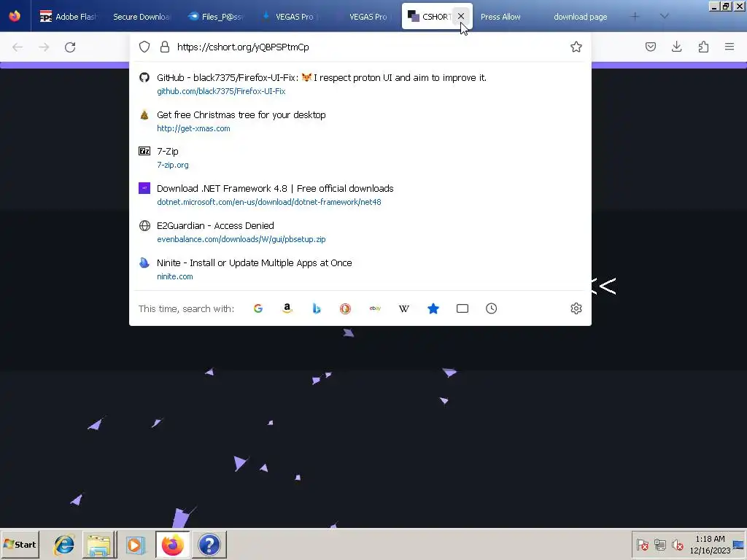Expand the list all tabs chevron
The height and width of the screenshot is (560, 747).
tap(664, 16)
